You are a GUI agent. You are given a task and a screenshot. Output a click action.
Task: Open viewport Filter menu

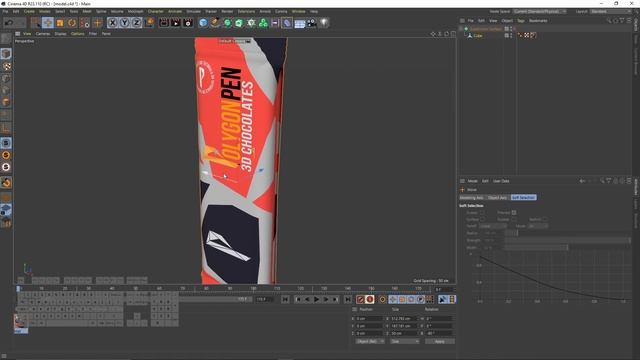[x=93, y=34]
